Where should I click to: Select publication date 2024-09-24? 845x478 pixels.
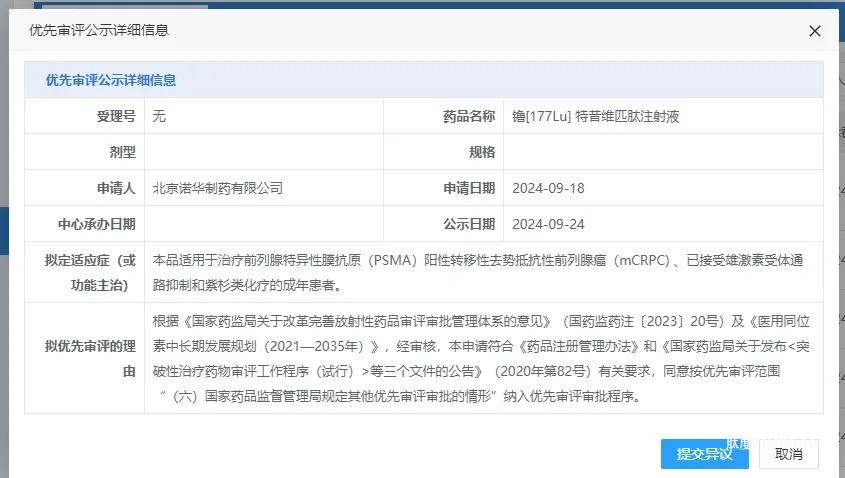[x=548, y=224]
